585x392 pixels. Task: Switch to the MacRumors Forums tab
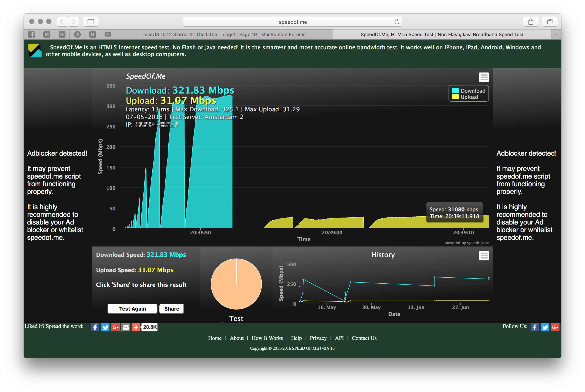point(224,34)
